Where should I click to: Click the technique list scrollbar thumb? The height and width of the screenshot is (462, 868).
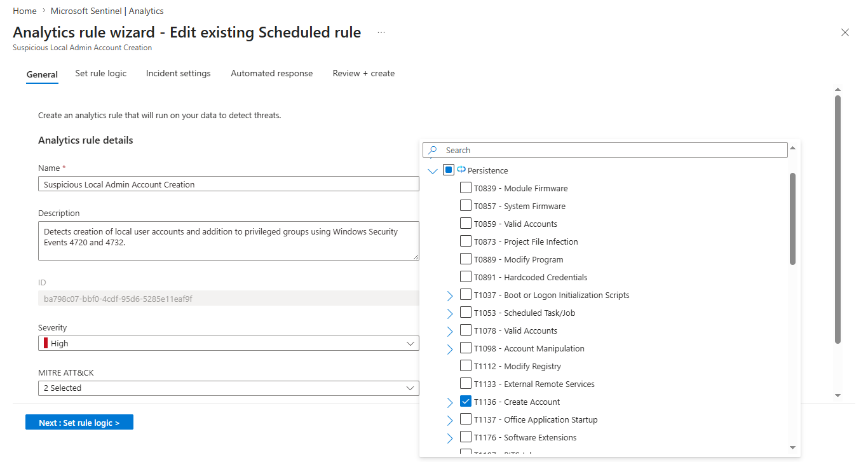792,219
